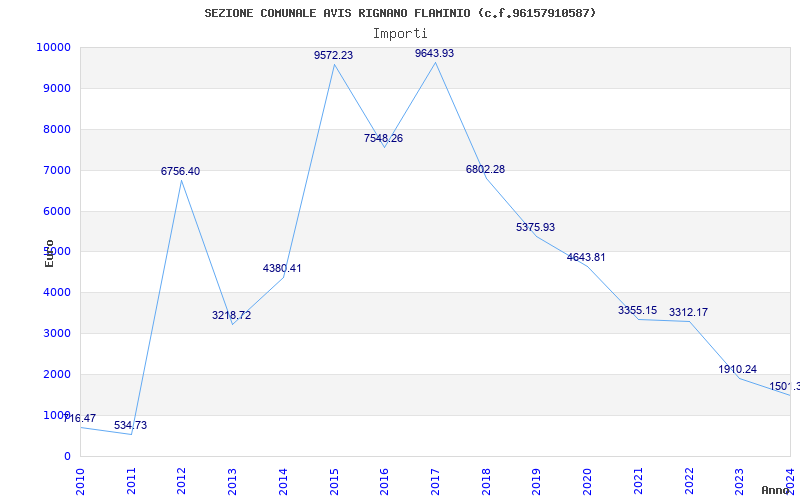Select the data label 7548.26

383,138
